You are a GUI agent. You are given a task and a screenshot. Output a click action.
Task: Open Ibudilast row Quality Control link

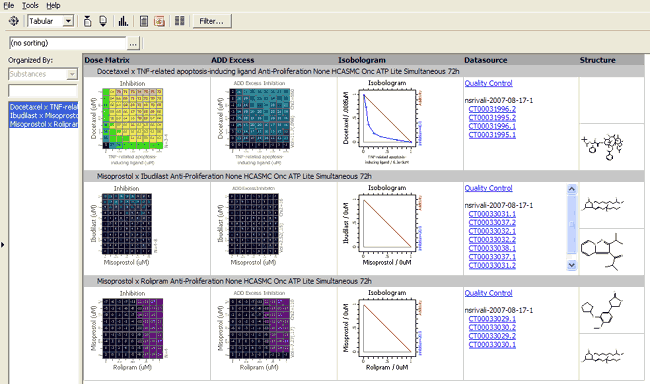pos(488,188)
